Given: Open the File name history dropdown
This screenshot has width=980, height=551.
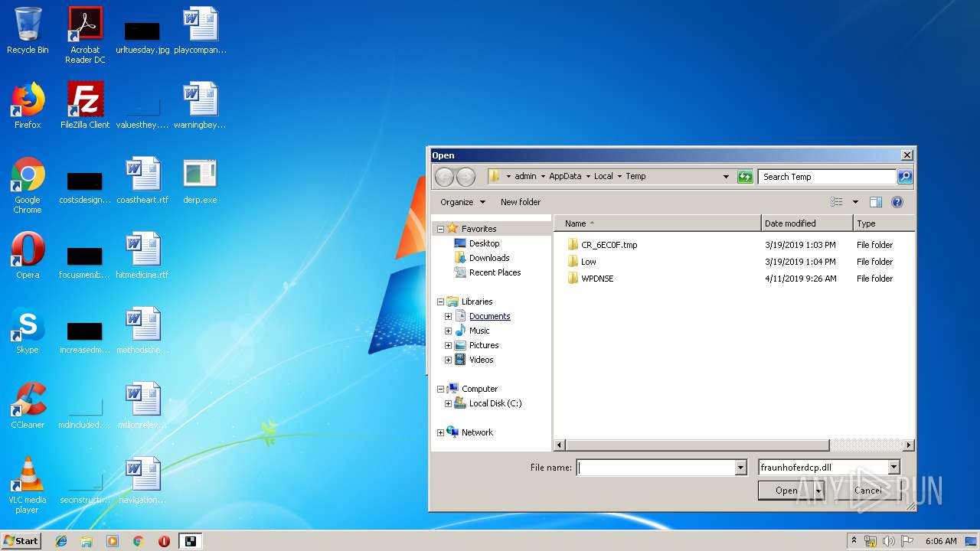Looking at the screenshot, I should [740, 467].
